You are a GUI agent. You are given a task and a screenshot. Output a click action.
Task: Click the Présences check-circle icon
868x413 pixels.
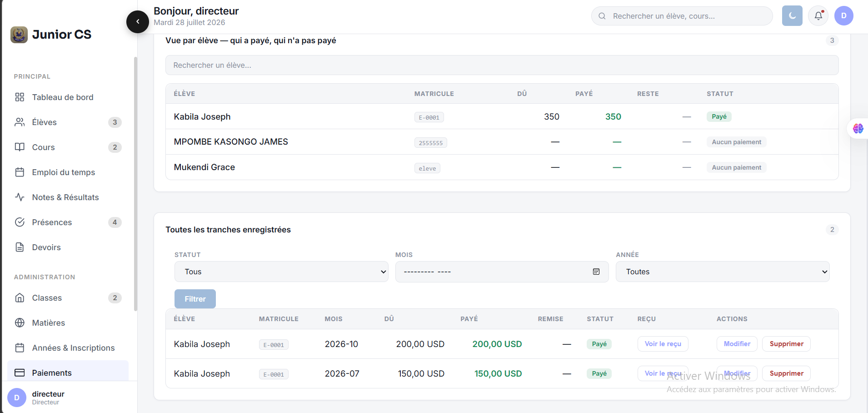click(20, 222)
